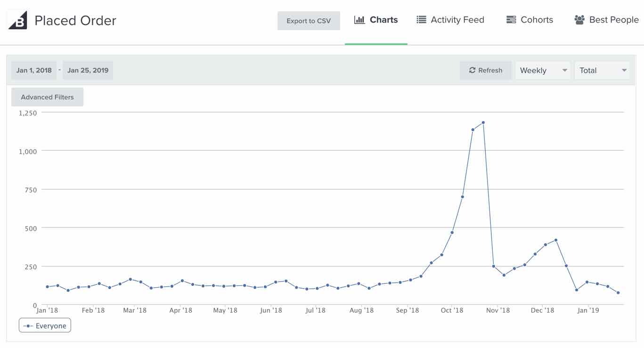Enable the Charts view
This screenshot has height=348, width=644.
[376, 19]
